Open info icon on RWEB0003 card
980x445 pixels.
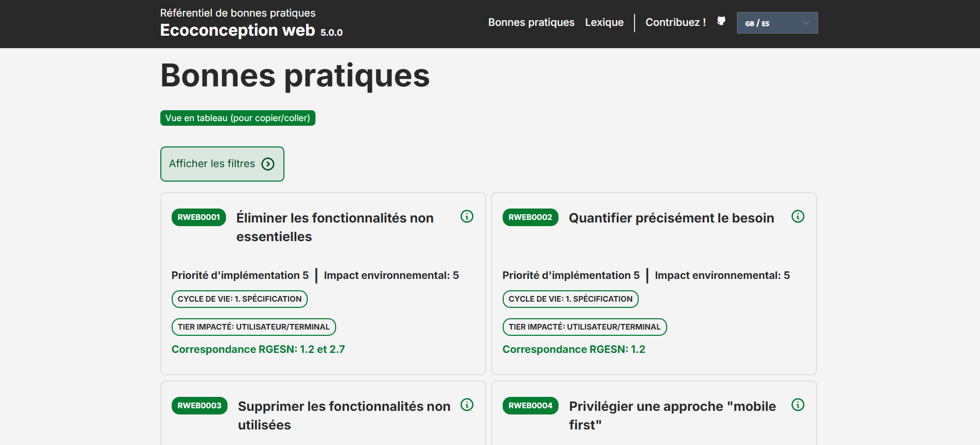pos(466,405)
